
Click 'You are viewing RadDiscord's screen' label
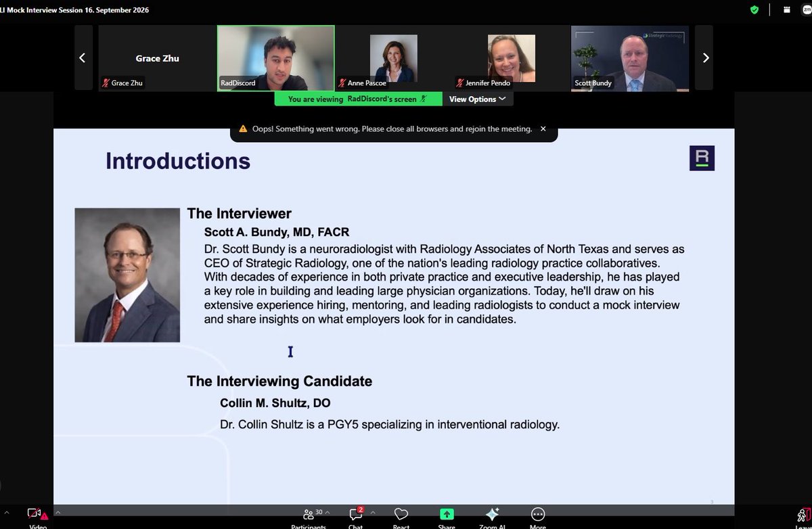pos(353,99)
